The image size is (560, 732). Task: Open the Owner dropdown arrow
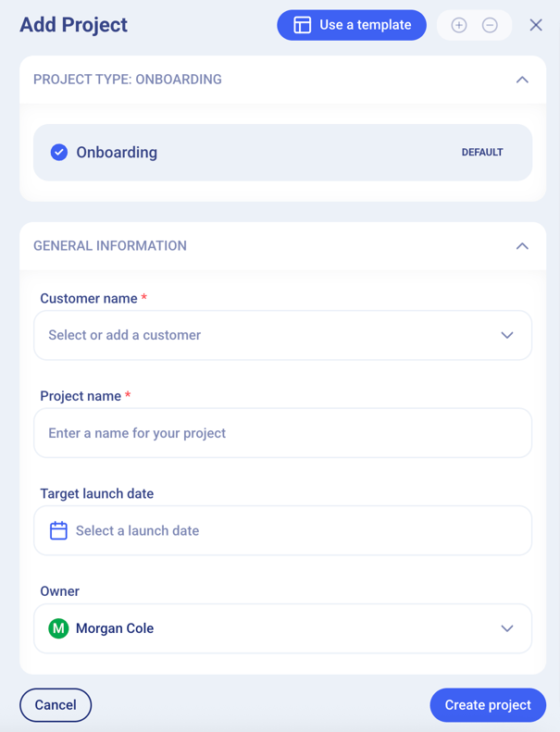click(x=507, y=628)
